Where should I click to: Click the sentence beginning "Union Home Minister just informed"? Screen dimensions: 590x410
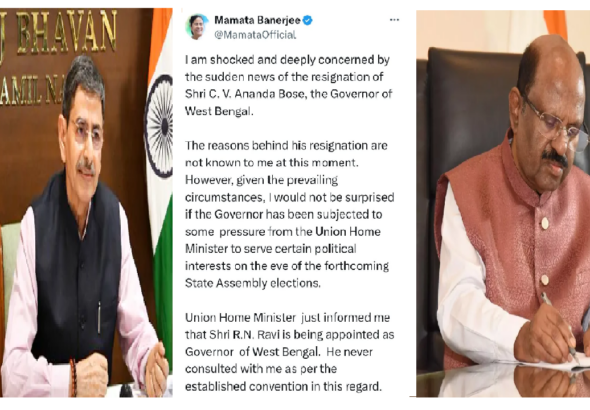289,352
